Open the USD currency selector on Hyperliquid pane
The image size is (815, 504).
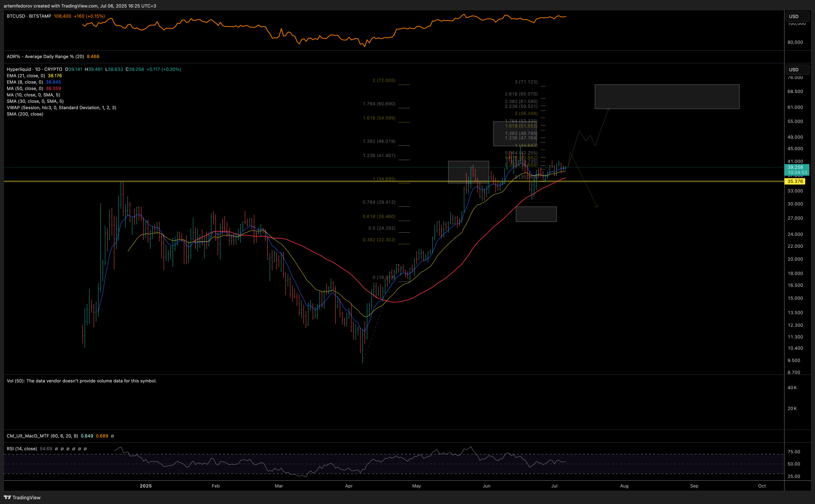tap(797, 69)
